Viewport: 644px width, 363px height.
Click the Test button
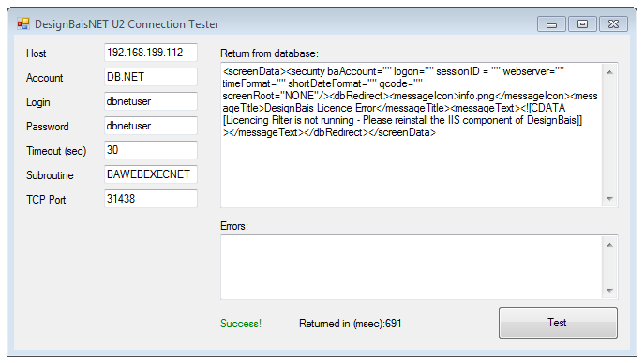point(558,323)
